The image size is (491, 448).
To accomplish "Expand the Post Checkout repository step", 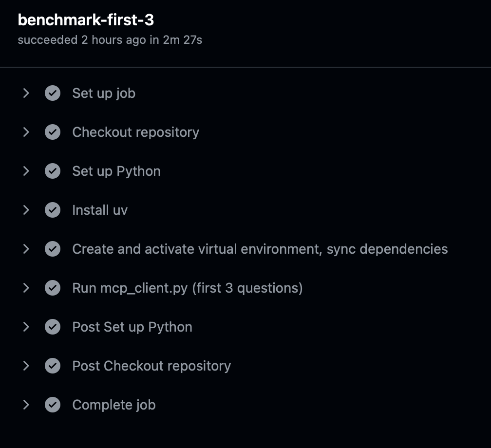I will [26, 366].
